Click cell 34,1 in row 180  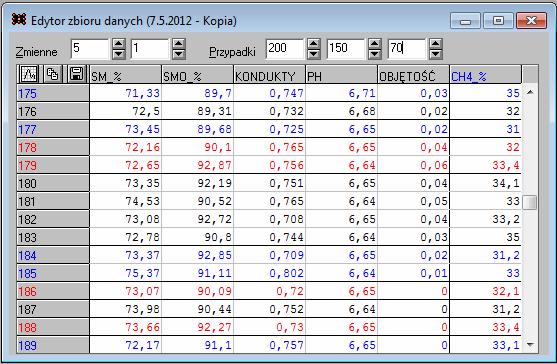(486, 183)
